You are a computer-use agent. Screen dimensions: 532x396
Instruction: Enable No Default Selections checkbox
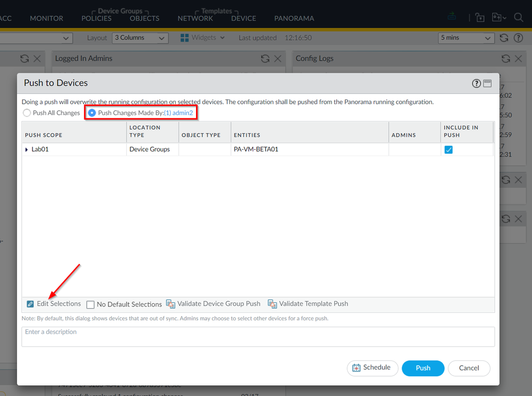[x=90, y=305]
